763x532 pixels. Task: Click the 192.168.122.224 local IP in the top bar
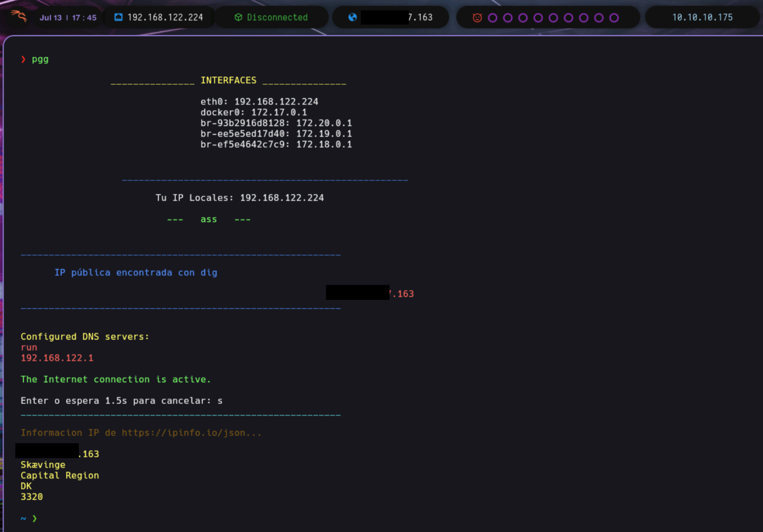(165, 17)
